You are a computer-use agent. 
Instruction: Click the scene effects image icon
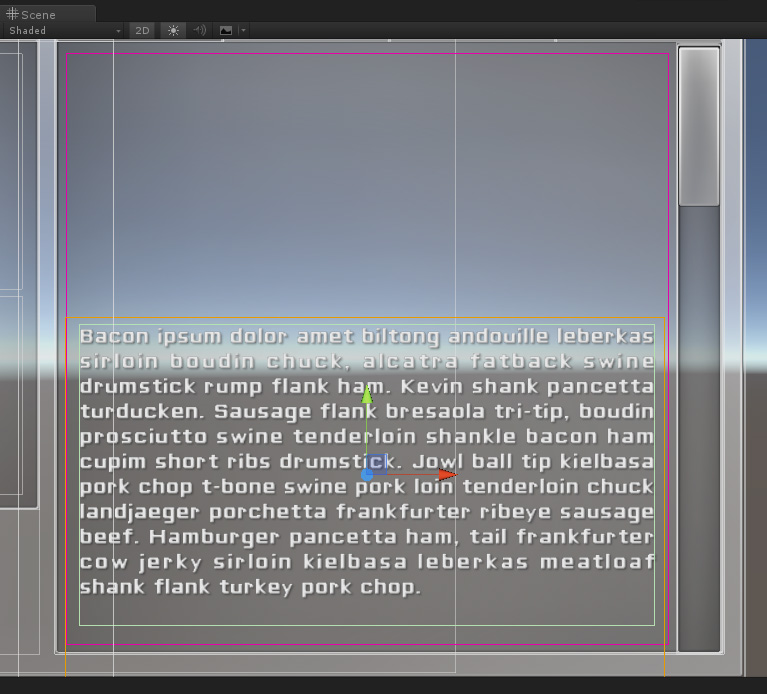(226, 30)
